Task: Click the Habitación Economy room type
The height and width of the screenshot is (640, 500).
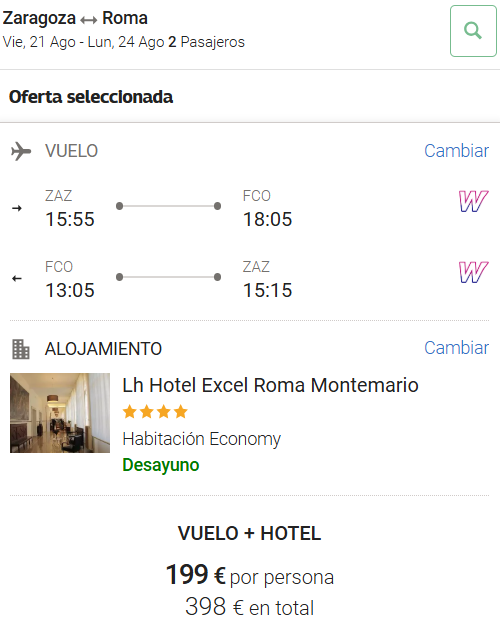Action: (x=202, y=439)
